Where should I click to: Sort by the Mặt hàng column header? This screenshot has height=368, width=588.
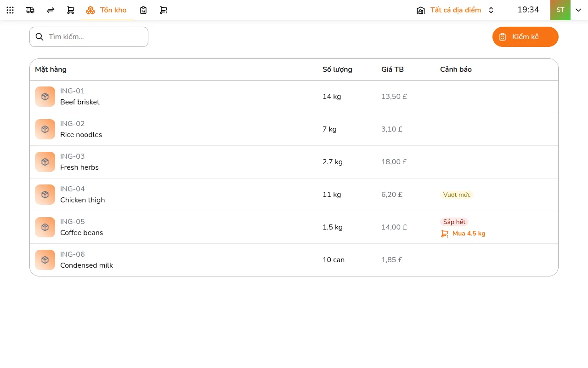point(51,69)
